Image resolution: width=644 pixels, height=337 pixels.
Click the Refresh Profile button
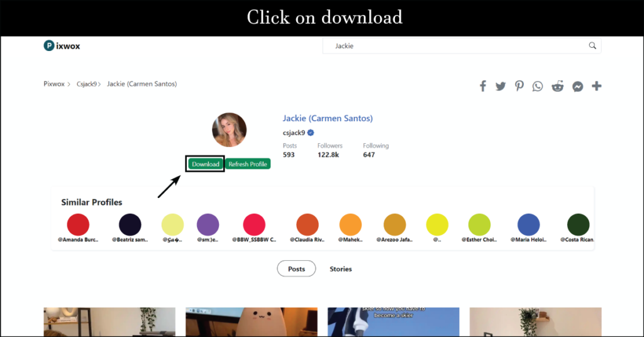coord(248,164)
